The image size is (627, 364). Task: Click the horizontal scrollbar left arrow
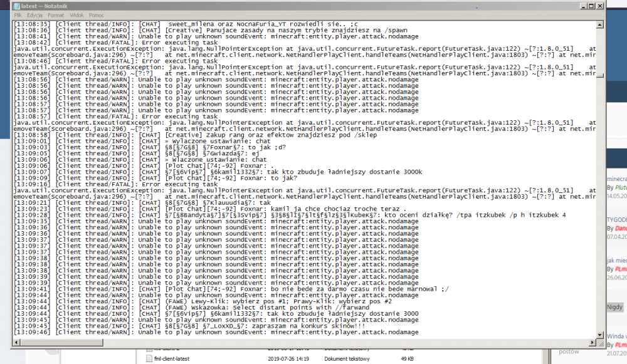(x=16, y=343)
